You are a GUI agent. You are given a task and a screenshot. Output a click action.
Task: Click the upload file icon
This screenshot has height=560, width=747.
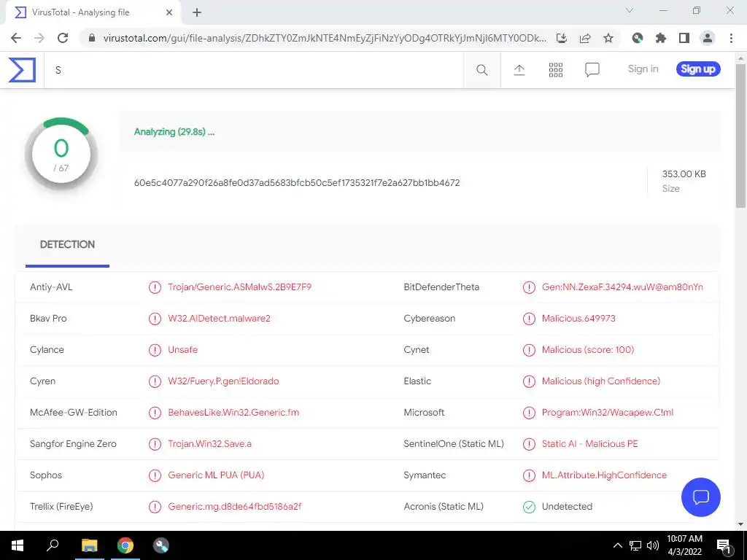pos(519,70)
